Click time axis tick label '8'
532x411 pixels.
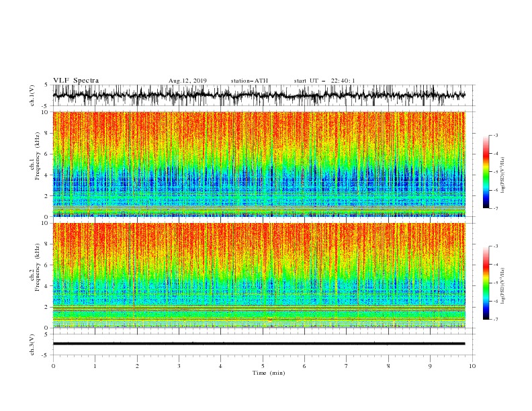point(388,366)
